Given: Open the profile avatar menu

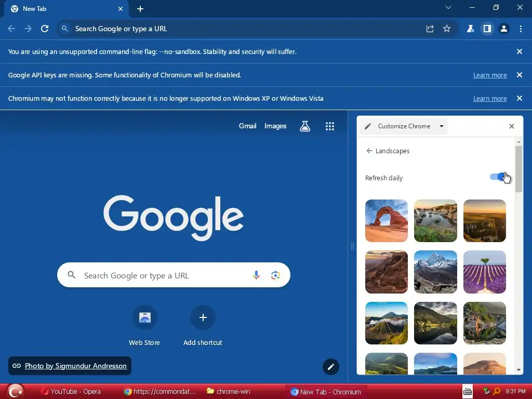Looking at the screenshot, I should pos(504,29).
